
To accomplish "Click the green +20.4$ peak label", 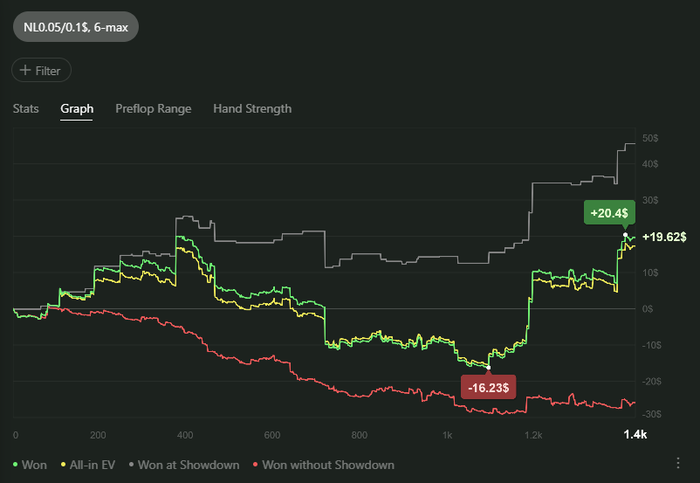I will [610, 213].
